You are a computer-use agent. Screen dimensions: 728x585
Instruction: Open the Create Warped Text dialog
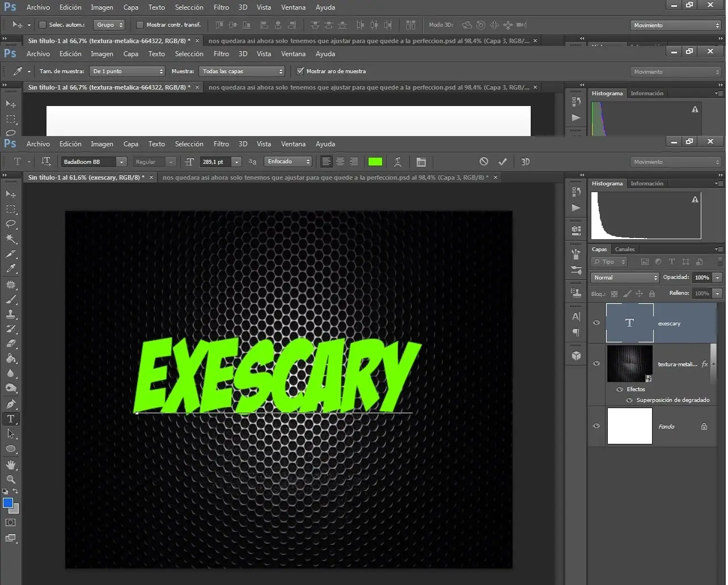point(398,162)
